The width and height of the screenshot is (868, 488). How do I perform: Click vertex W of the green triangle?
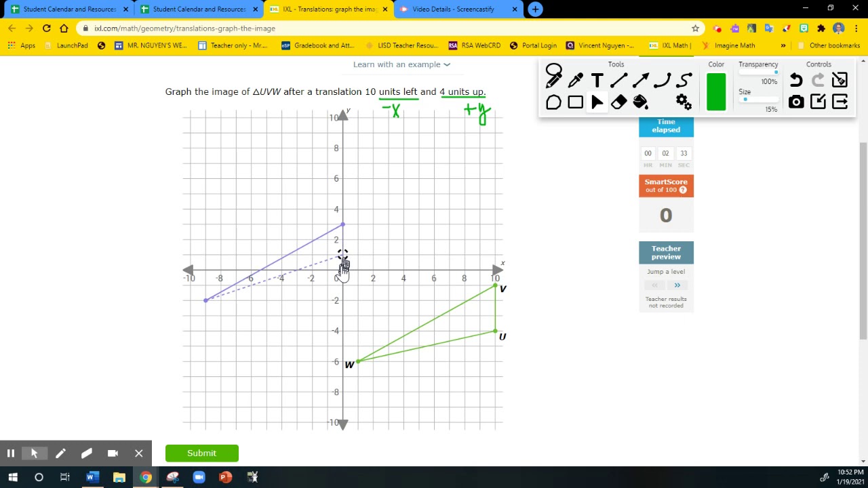[357, 361]
